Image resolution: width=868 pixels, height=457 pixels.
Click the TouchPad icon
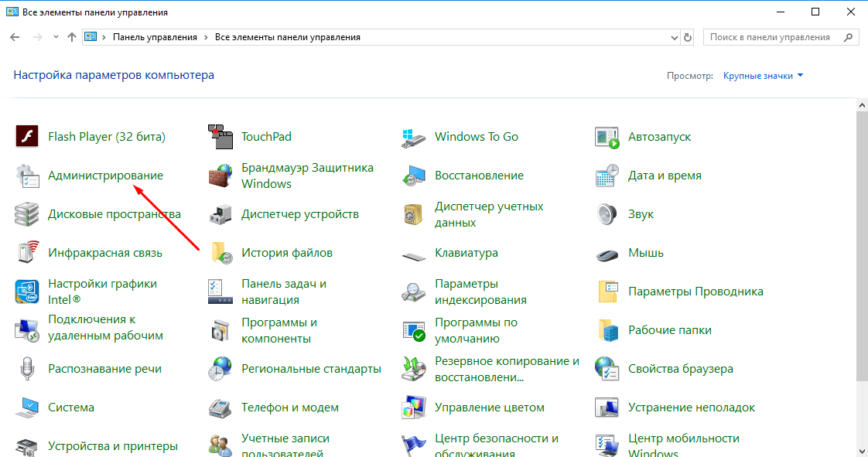(x=220, y=136)
